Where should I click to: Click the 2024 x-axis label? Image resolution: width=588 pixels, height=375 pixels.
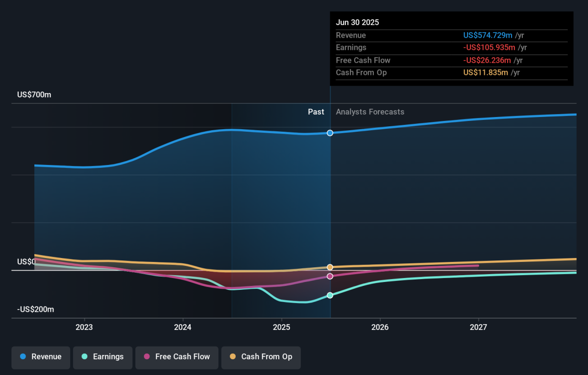coord(183,327)
